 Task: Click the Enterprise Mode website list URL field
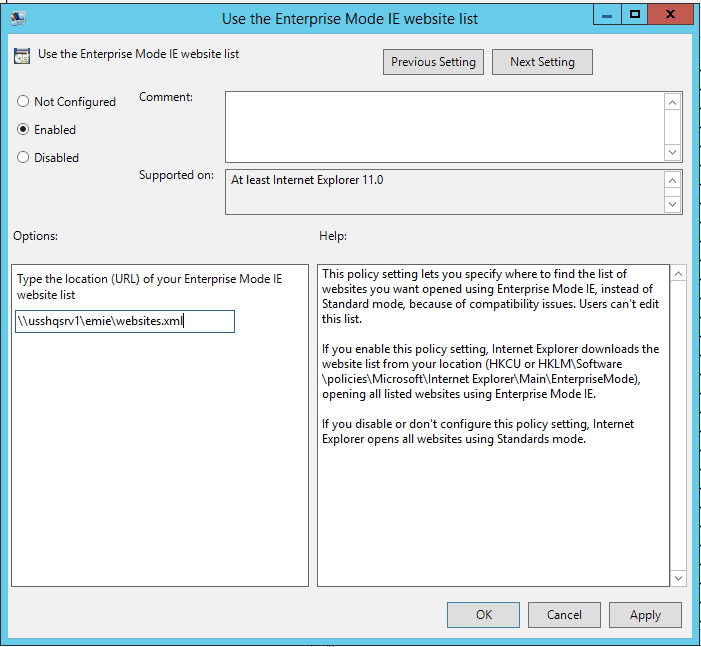[125, 321]
